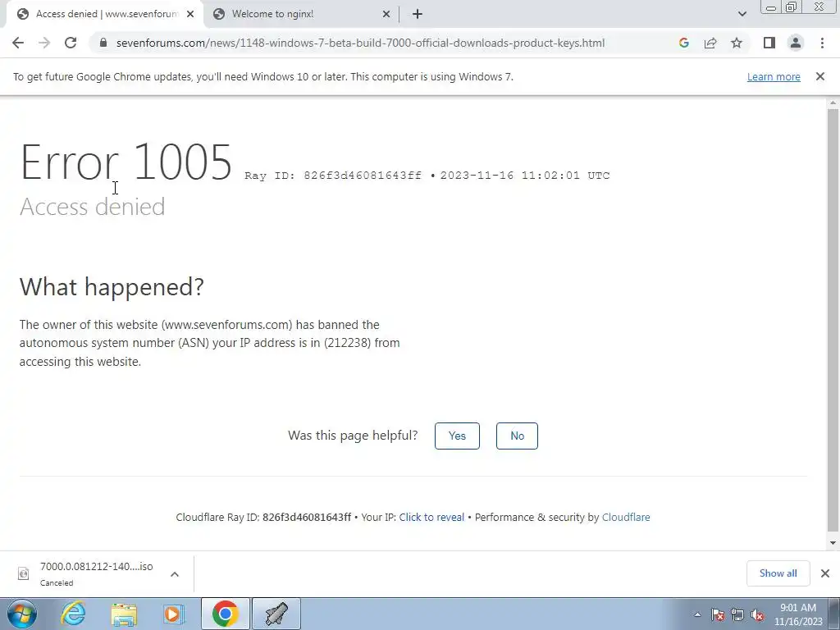Viewport: 840px width, 630px height.
Task: Open the Windows Start menu
Action: 22,614
